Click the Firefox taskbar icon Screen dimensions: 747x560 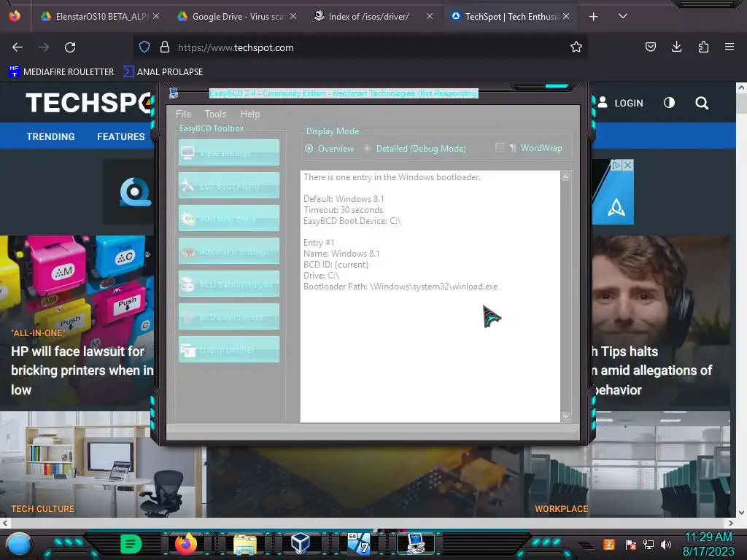click(x=186, y=544)
